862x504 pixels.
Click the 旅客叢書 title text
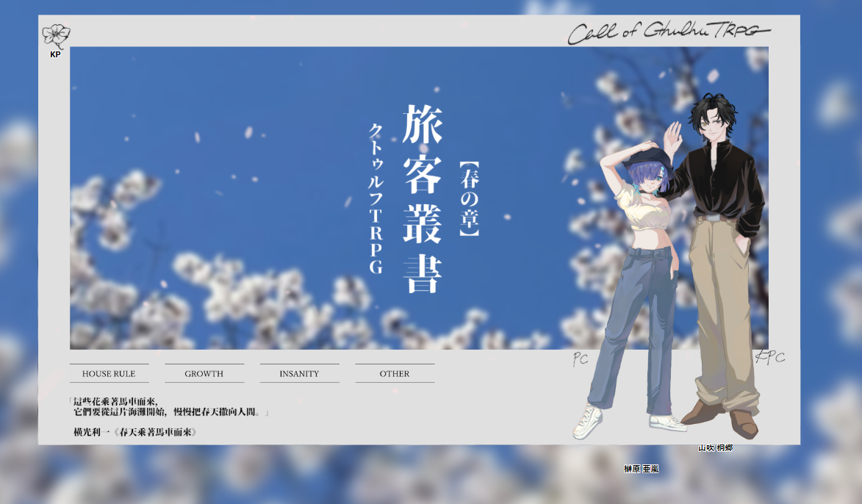[x=423, y=198]
